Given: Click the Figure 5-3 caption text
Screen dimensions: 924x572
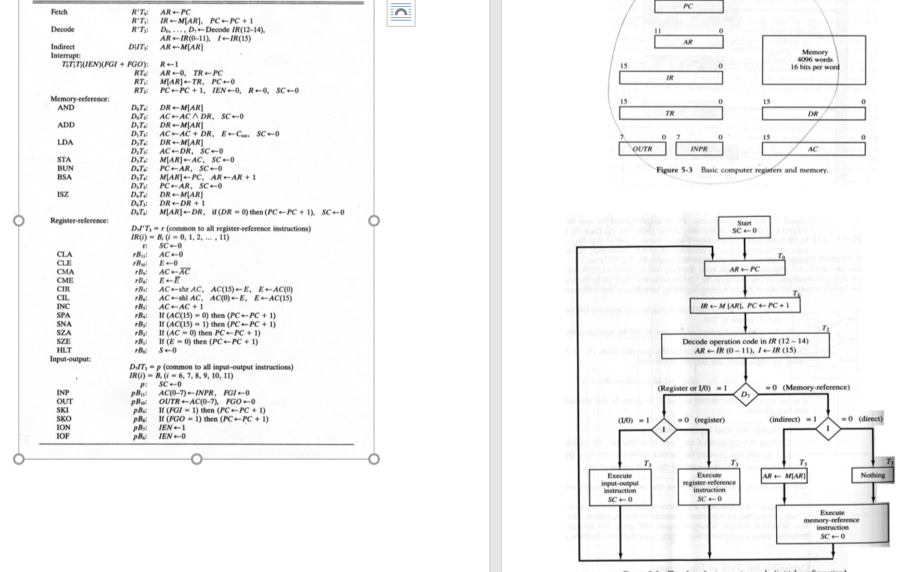Looking at the screenshot, I should pos(743,170).
